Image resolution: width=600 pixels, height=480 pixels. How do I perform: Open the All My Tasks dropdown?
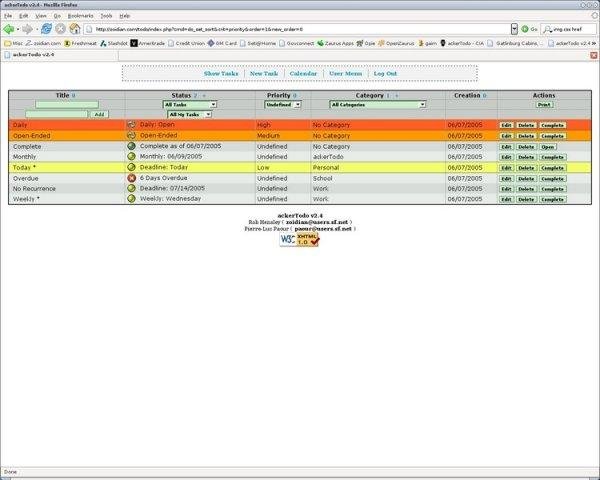click(x=189, y=114)
